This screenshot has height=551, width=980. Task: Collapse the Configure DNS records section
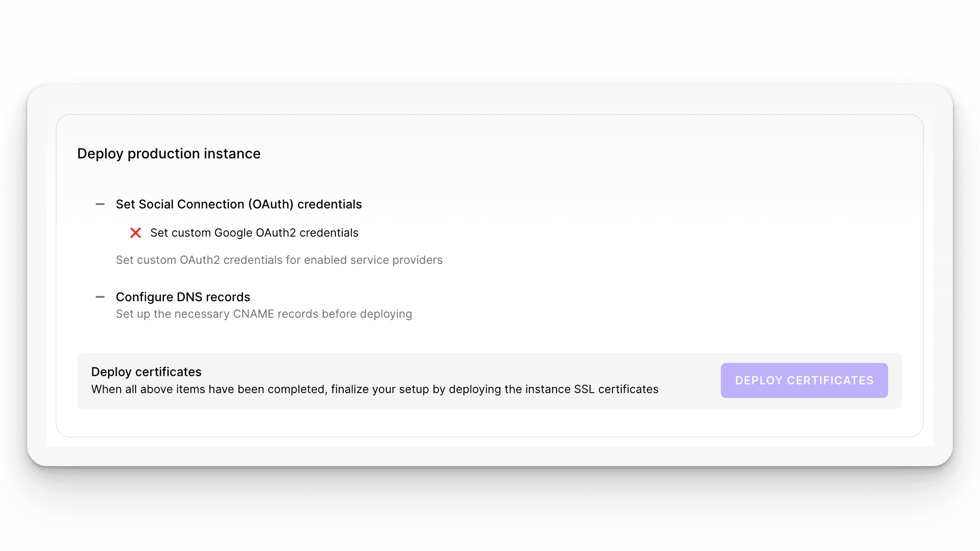(100, 297)
